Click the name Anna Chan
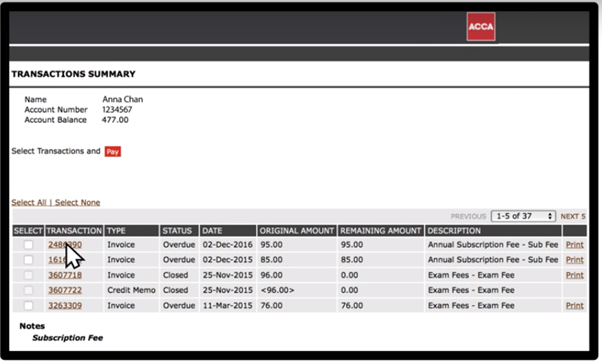The width and height of the screenshot is (602, 362). pyautogui.click(x=122, y=99)
